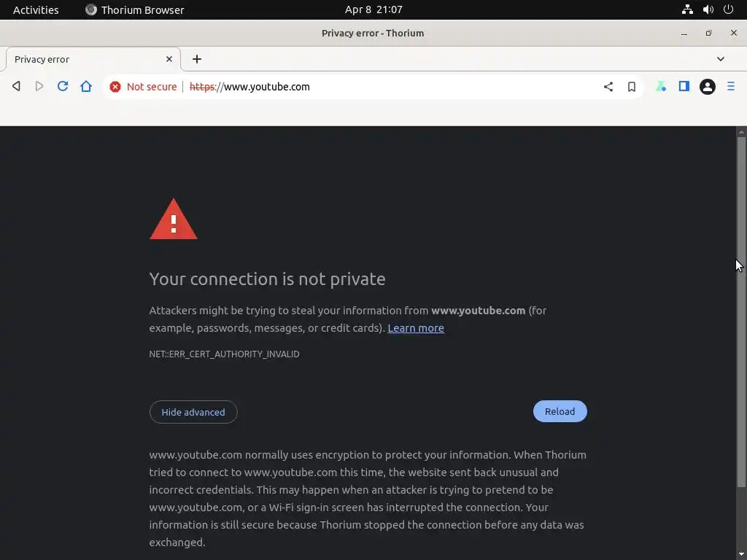This screenshot has width=747, height=560.
Task: Focus the address bar URL field
Action: (x=401, y=87)
